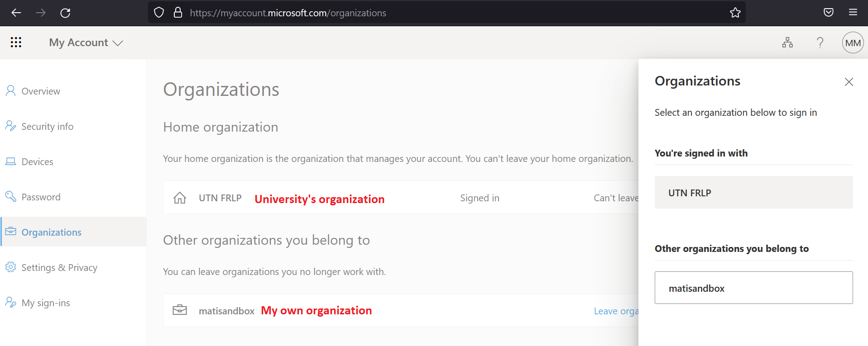Click the home icon beside UTN FRLP
This screenshot has height=346, width=868.
(180, 198)
